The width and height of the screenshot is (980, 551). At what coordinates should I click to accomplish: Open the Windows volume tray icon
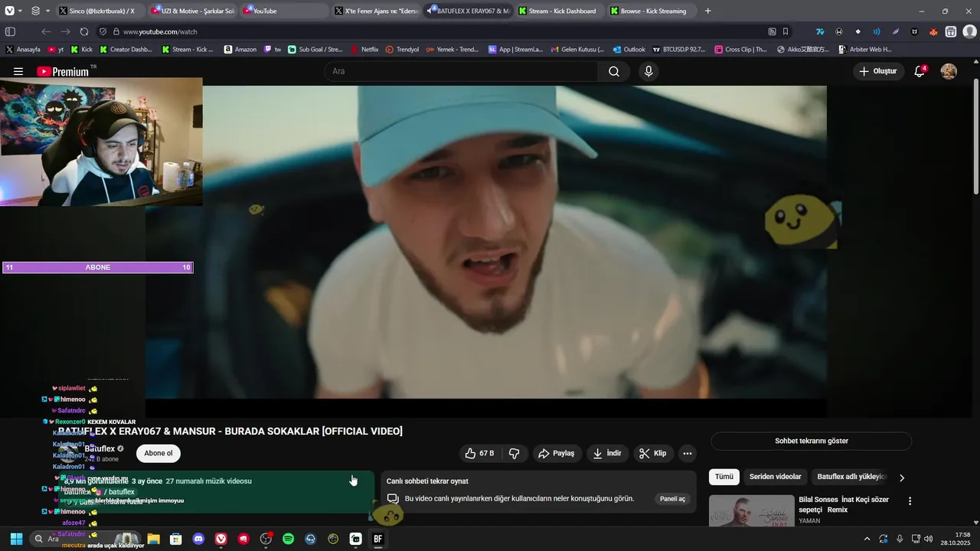[928, 539]
